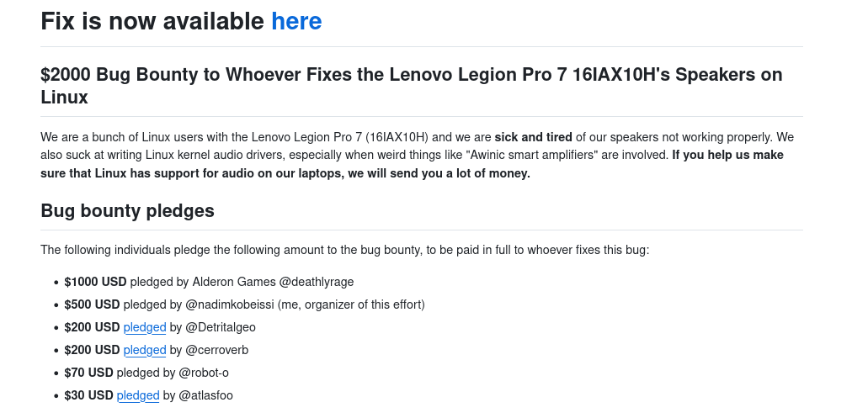
Task: Click the "Fix is now available" heading
Action: 152,21
